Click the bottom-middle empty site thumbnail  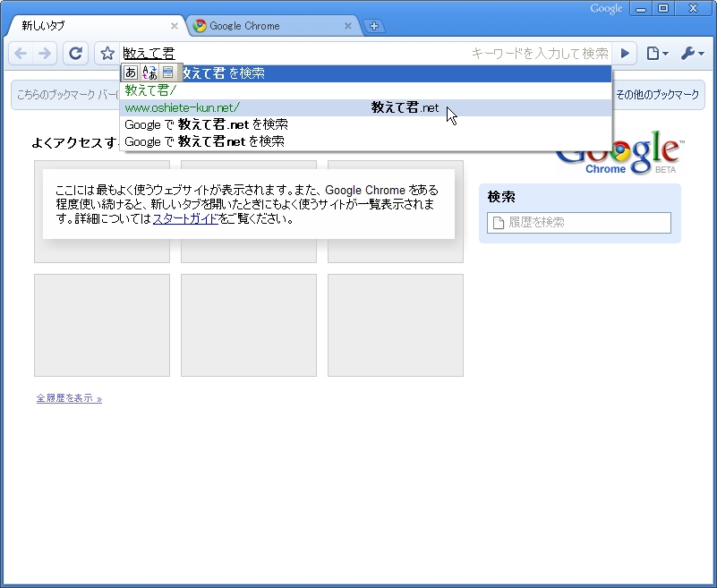249,325
